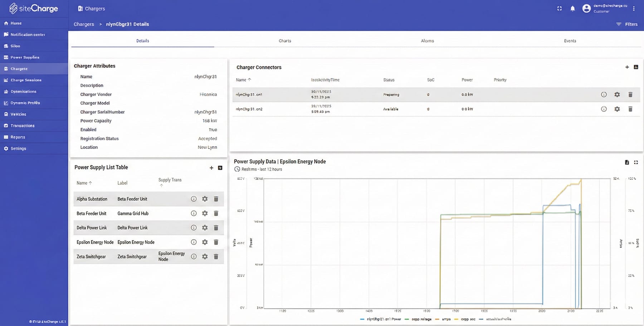Open gear settings for Delta Power Link
The width and height of the screenshot is (644, 326).
click(x=205, y=228)
